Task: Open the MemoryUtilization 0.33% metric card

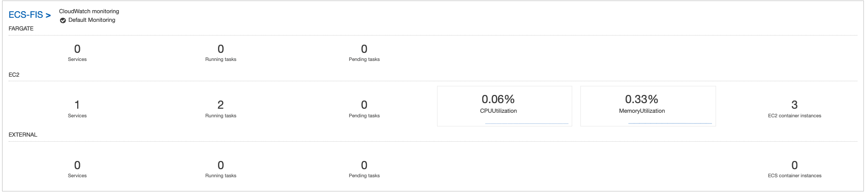Action: pos(648,106)
